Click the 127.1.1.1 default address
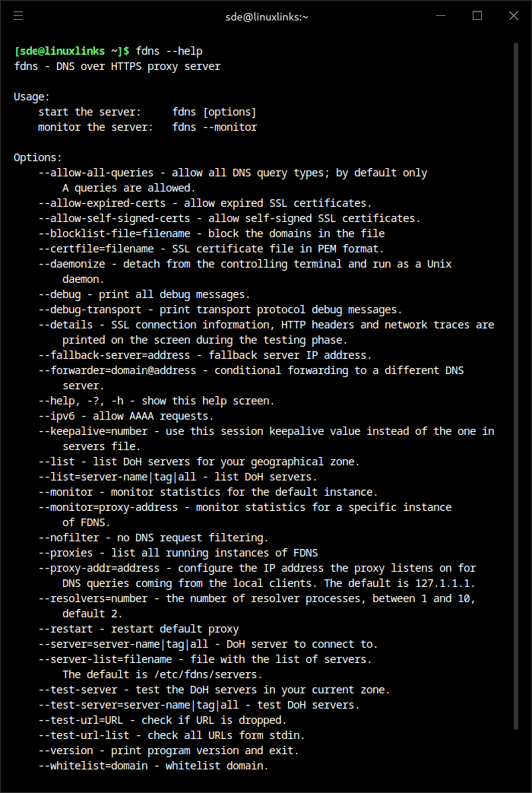This screenshot has height=793, width=532. point(445,583)
